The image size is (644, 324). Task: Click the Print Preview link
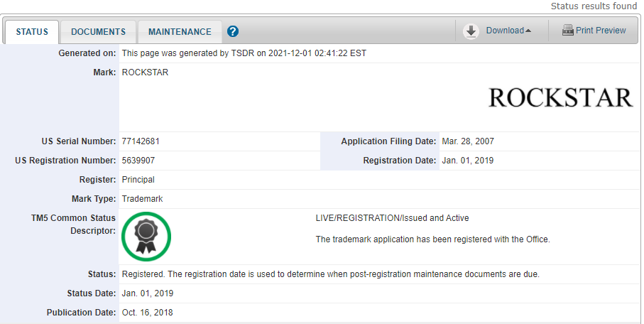(x=601, y=31)
